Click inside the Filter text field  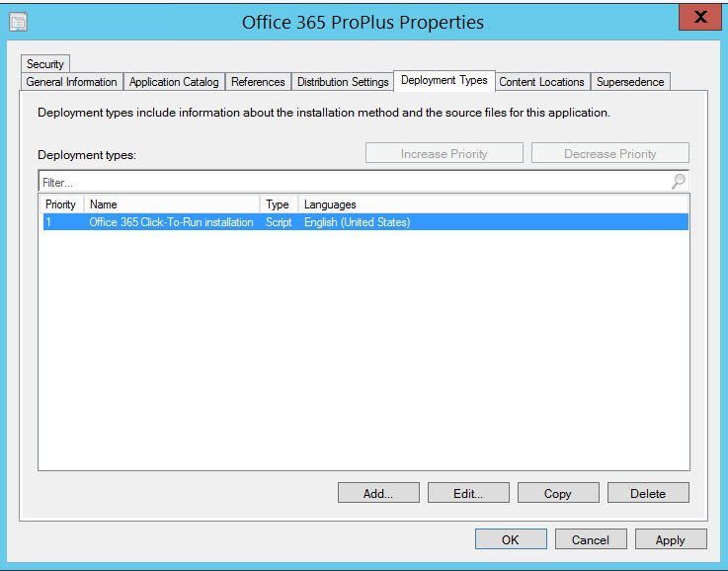[346, 182]
